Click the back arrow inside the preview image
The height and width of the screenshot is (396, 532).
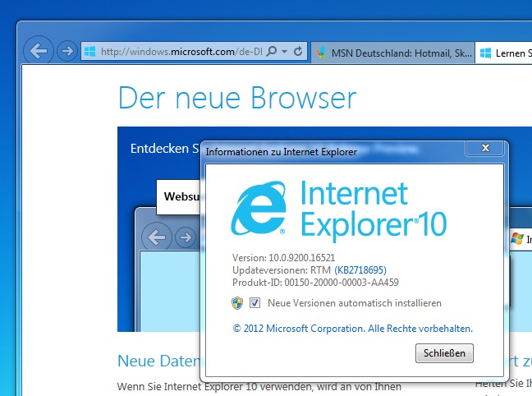point(156,237)
